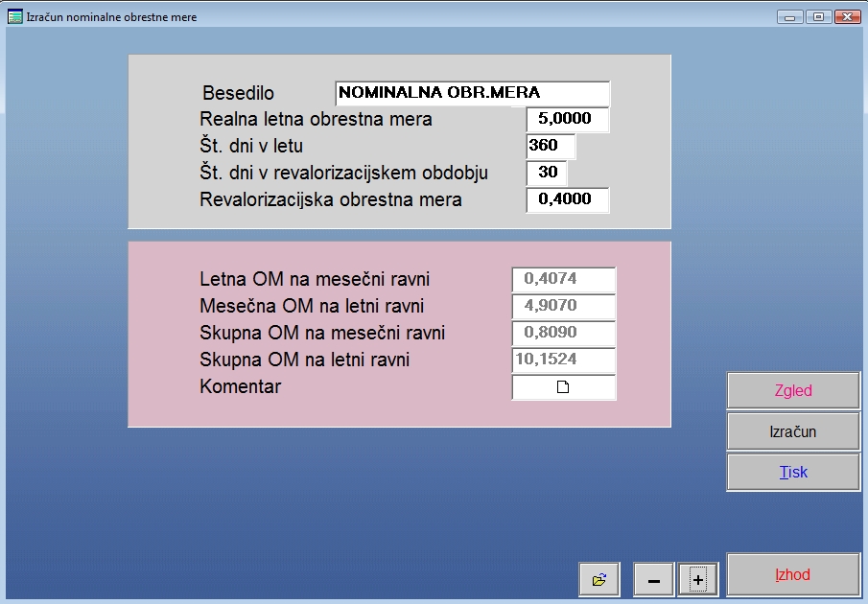
Task: Click the Zgled button
Action: 792,391
